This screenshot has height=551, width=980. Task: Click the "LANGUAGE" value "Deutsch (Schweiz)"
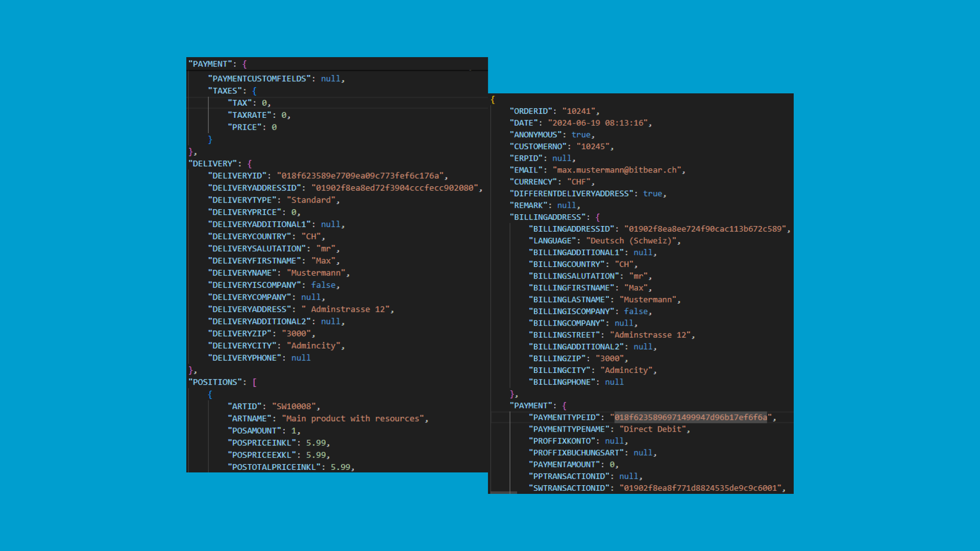631,241
